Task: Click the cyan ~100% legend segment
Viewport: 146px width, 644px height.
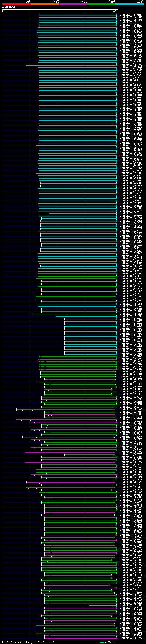Action: [130, 4]
